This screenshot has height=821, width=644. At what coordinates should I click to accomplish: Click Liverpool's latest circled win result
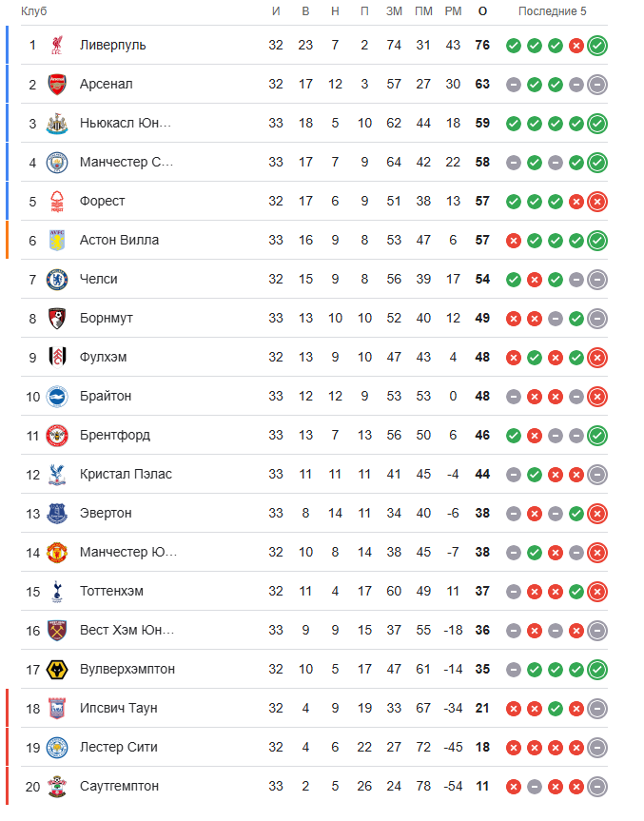click(597, 46)
